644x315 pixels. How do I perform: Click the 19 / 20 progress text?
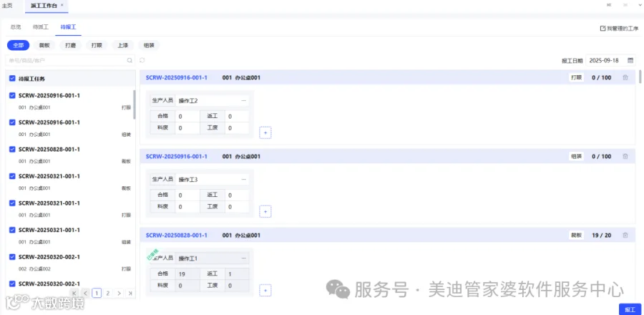coord(601,236)
